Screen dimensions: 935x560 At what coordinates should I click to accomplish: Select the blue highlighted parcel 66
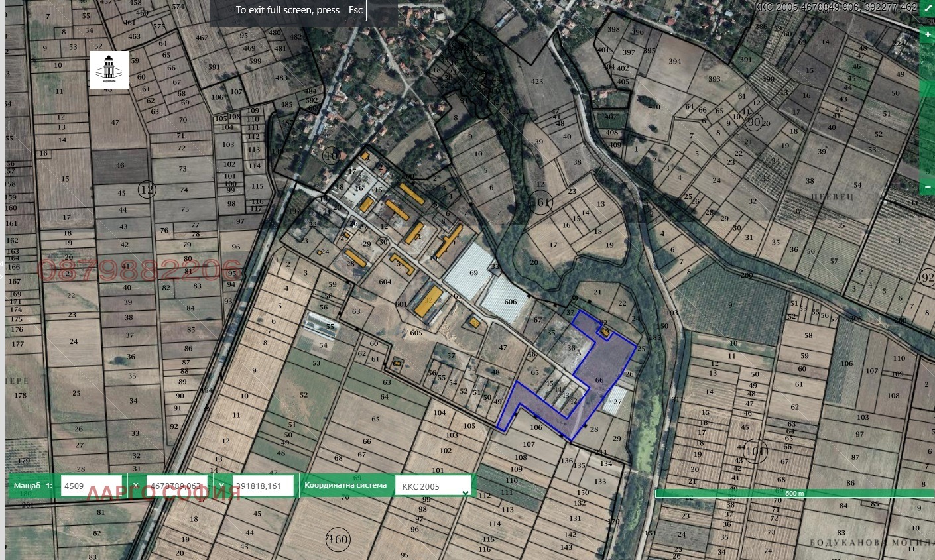[x=599, y=380]
